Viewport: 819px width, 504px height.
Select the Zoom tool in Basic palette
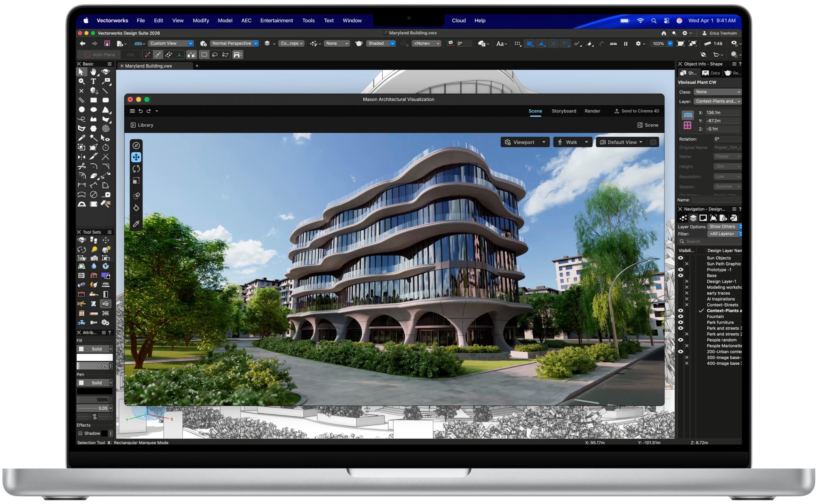(x=81, y=81)
